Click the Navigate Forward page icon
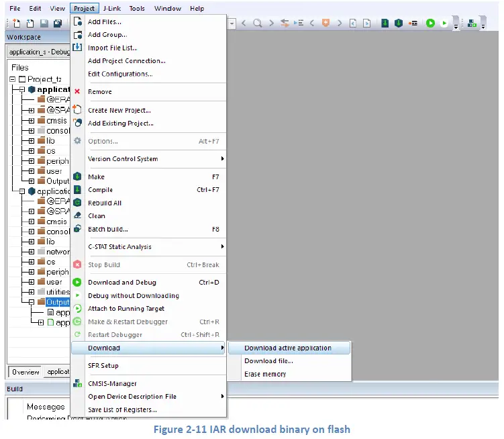 pyautogui.click(x=366, y=23)
